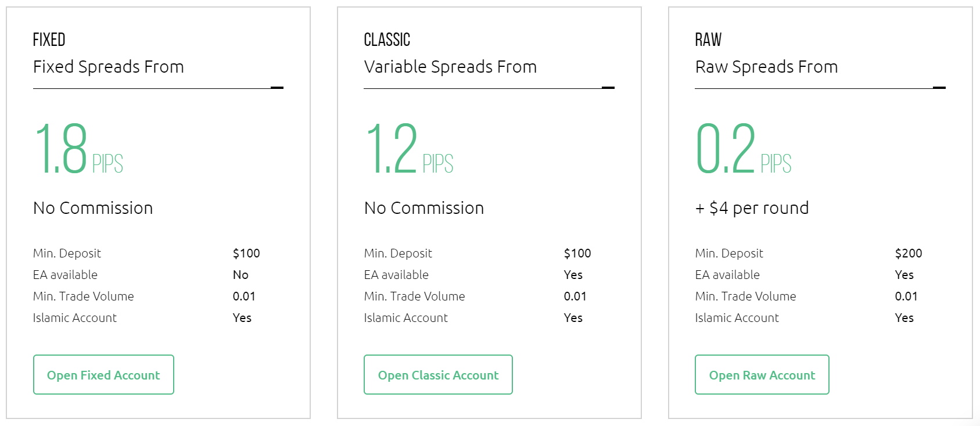Click Min. Deposit label in Fixed card

[67, 253]
